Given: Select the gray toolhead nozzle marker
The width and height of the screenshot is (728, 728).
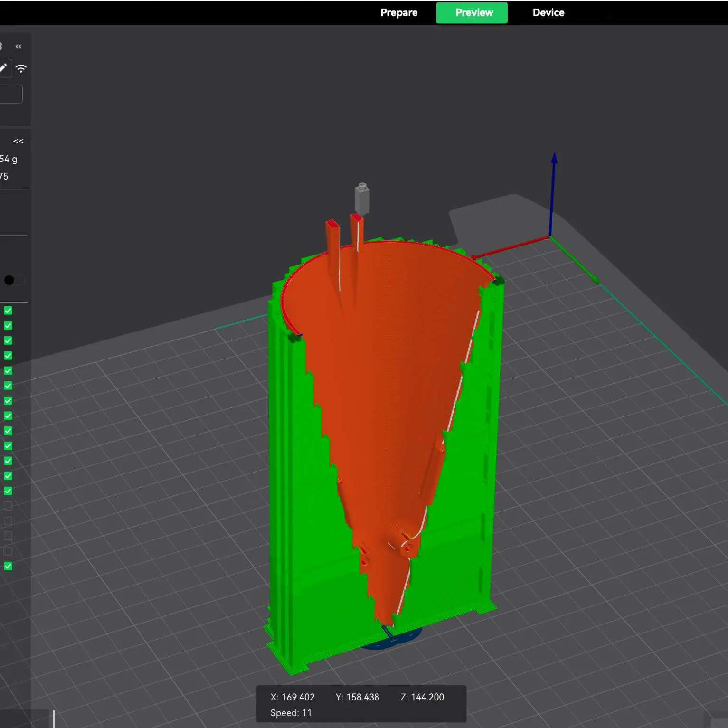Looking at the screenshot, I should [x=362, y=198].
